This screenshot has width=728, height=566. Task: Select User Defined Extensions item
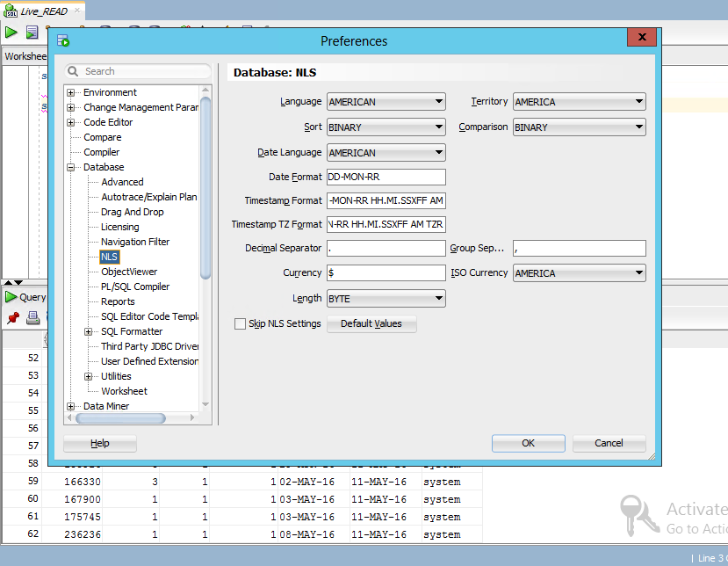click(x=149, y=361)
